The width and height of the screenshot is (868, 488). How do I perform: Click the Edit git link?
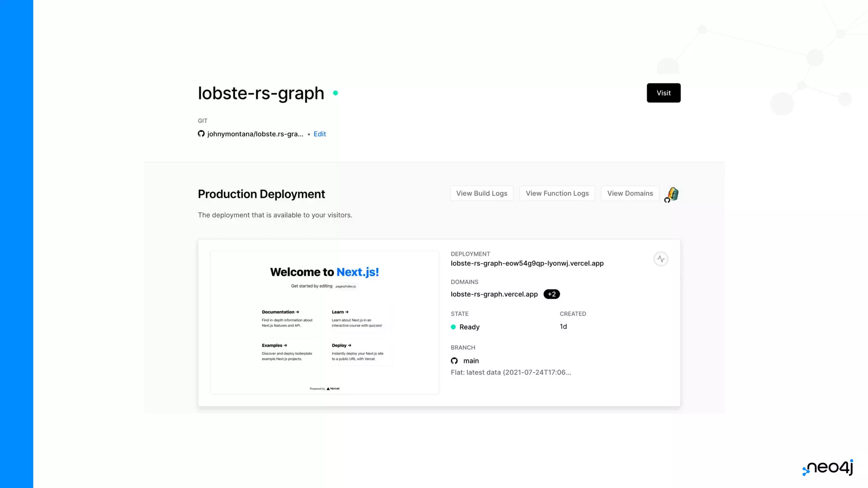click(320, 134)
